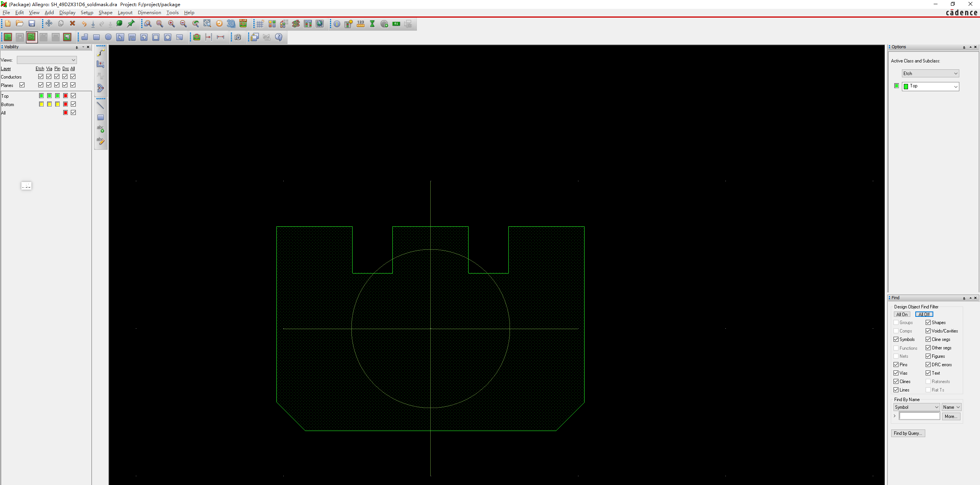Viewport: 980px width, 485px height.
Task: Open the Shape menu
Action: coord(105,13)
